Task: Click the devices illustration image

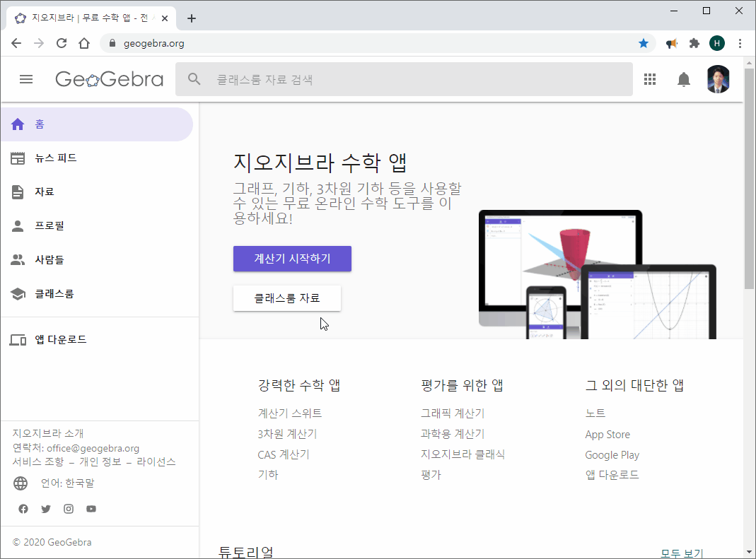Action: coord(598,274)
